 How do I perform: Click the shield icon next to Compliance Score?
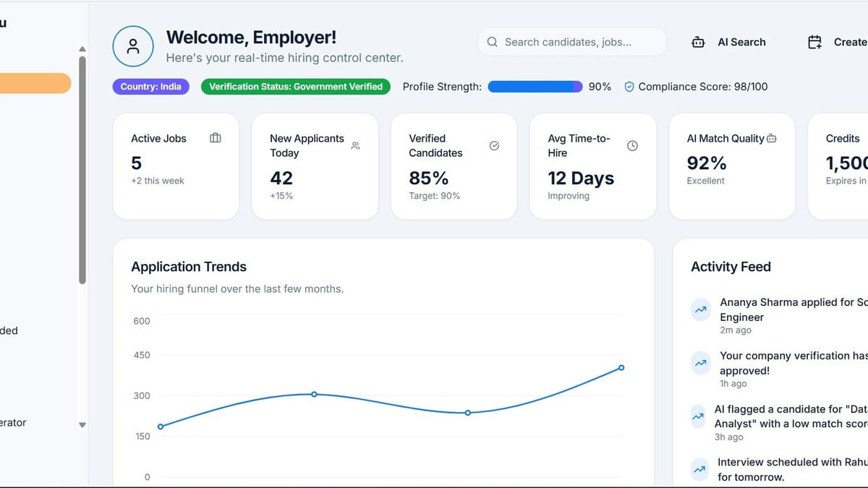629,87
